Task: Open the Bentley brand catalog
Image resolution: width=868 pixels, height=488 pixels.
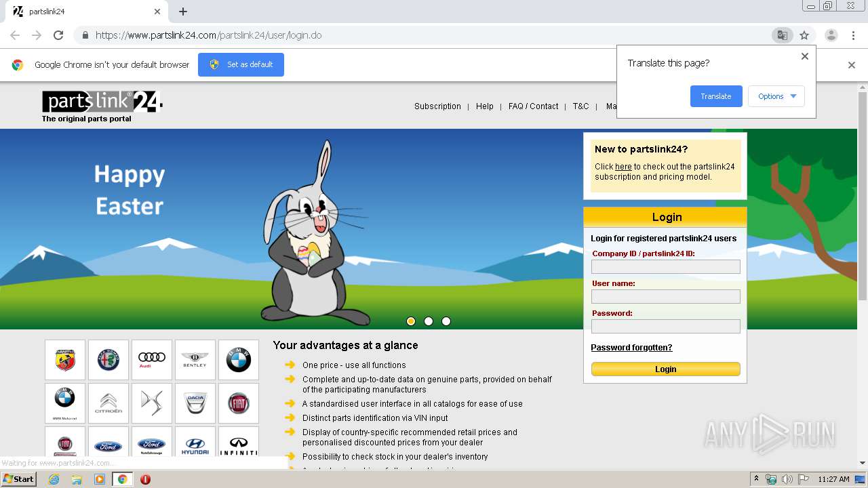Action: (x=195, y=360)
